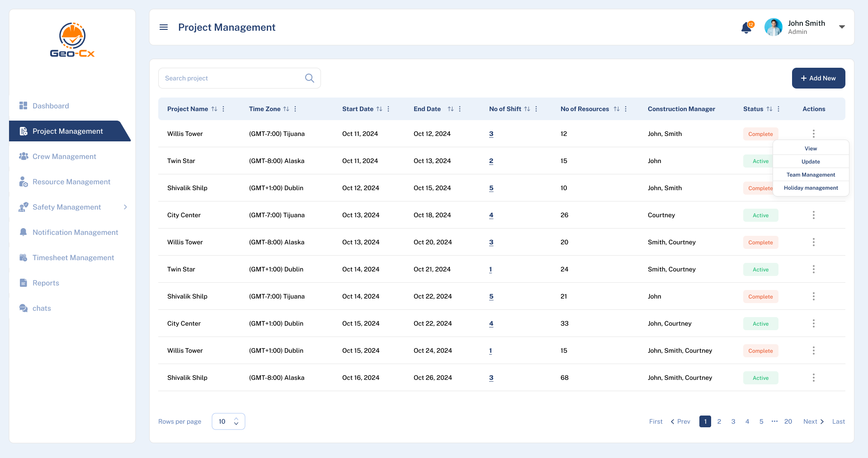
Task: Open actions menu for City Center row with 26 resources
Action: coord(813,215)
